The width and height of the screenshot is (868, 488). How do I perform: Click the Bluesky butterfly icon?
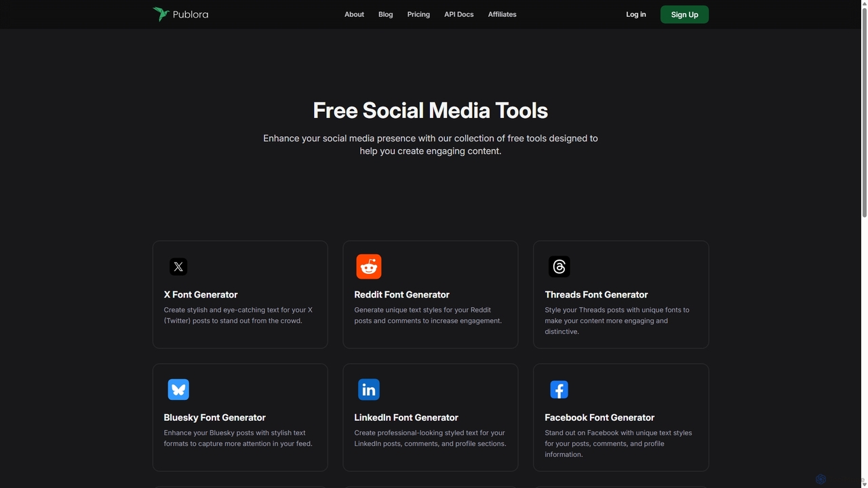[178, 390]
